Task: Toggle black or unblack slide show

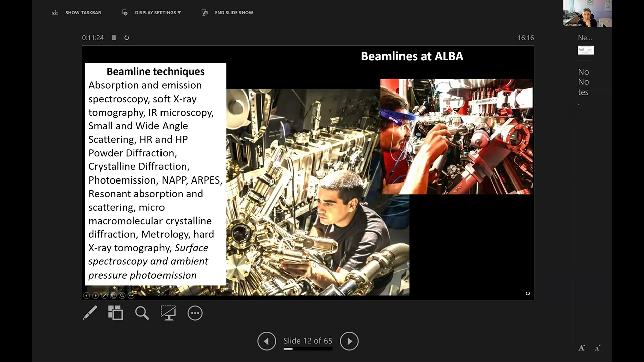Action: 168,313
